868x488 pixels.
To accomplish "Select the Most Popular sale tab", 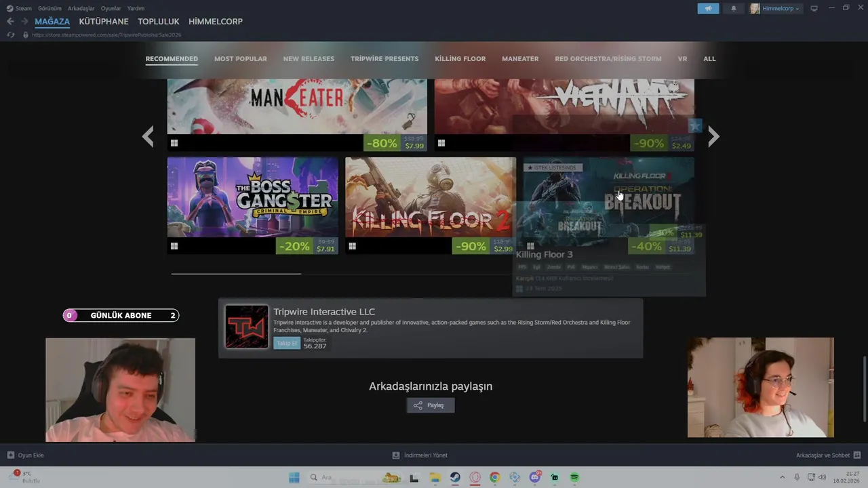I will point(241,59).
